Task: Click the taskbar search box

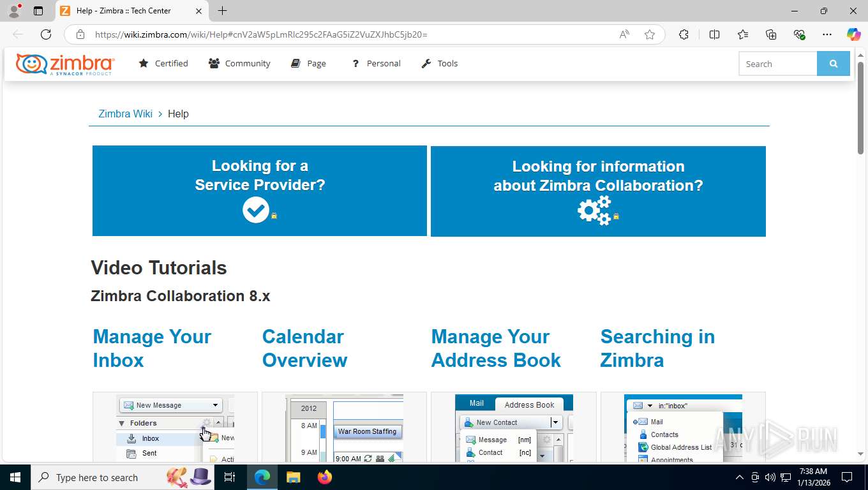Action: click(x=121, y=477)
